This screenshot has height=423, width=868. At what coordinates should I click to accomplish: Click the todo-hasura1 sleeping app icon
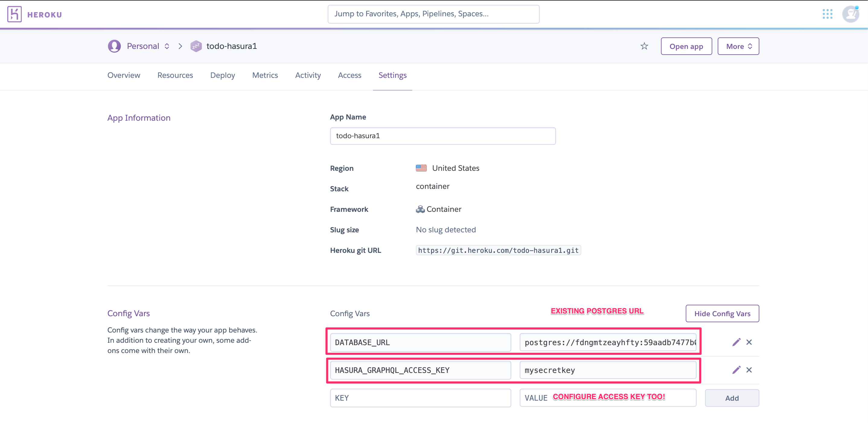[x=196, y=46]
